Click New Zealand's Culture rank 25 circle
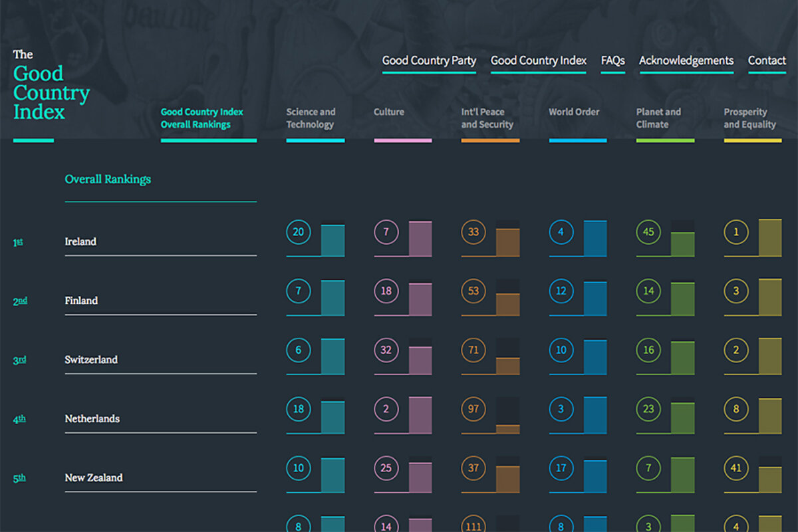This screenshot has height=532, width=798. [386, 468]
